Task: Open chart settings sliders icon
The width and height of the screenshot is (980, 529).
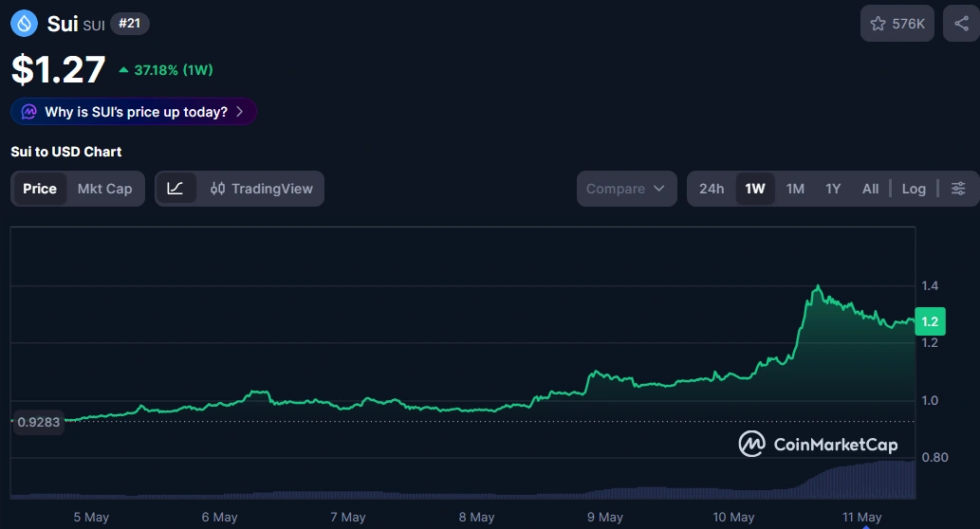Action: (958, 189)
